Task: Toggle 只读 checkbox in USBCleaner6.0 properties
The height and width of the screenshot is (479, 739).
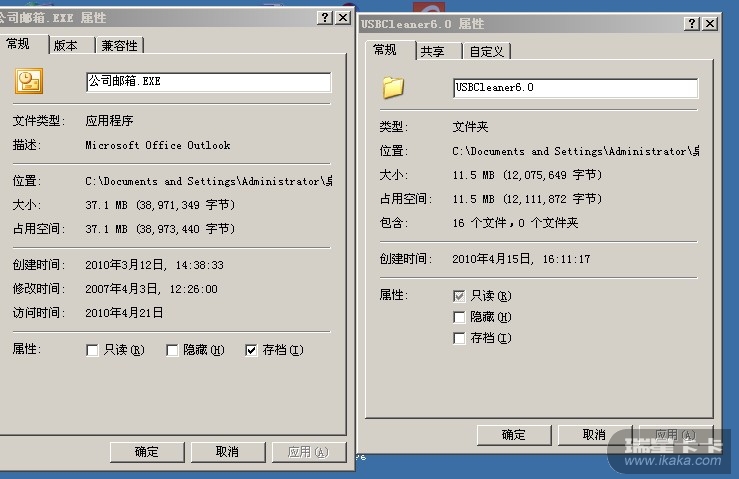Action: coord(459,296)
